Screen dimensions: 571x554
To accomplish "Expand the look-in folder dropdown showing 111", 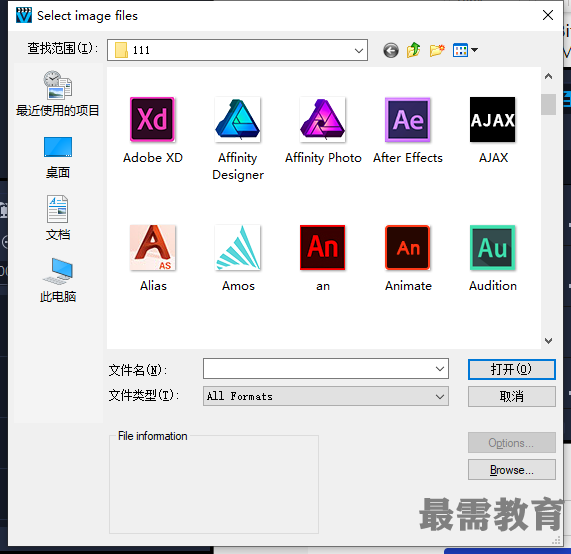I will [359, 50].
